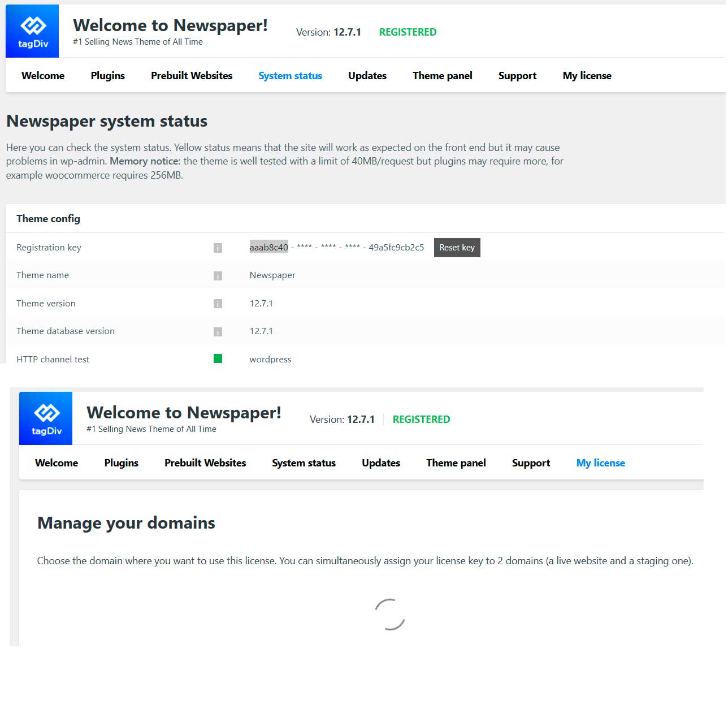The width and height of the screenshot is (728, 705).
Task: Click Welcome to Newspaper! title in top panel
Action: tap(170, 25)
